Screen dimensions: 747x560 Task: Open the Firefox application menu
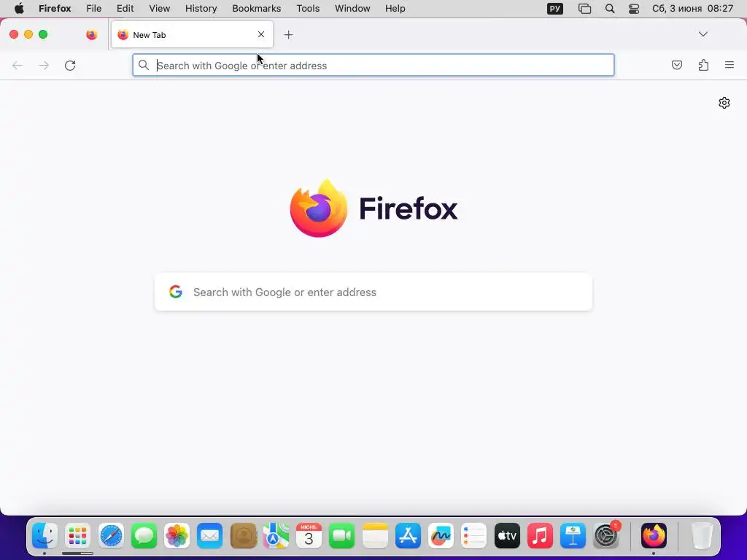pyautogui.click(x=55, y=9)
